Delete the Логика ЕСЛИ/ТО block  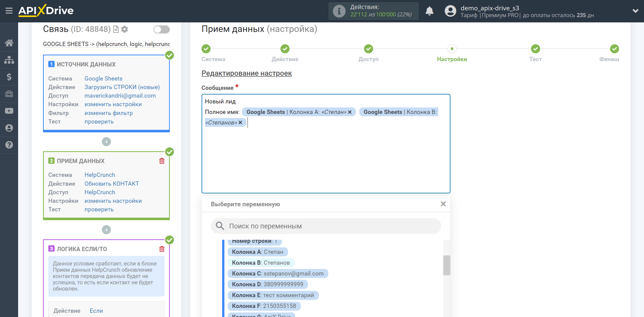(x=162, y=249)
